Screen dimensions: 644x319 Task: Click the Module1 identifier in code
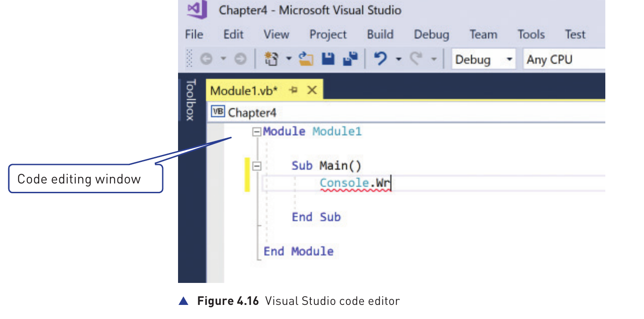pyautogui.click(x=337, y=131)
